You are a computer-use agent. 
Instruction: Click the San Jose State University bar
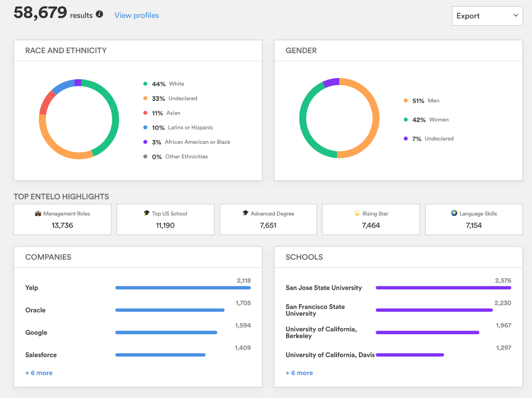click(444, 288)
